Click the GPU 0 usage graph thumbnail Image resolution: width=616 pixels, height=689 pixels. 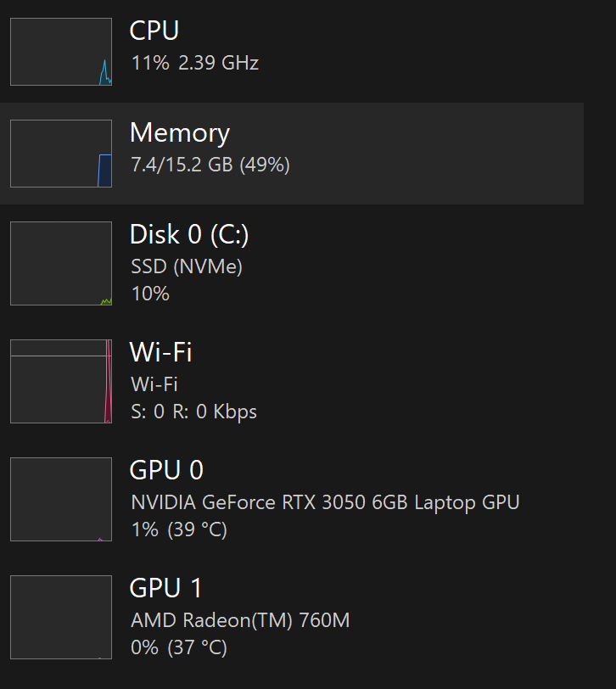tap(61, 499)
